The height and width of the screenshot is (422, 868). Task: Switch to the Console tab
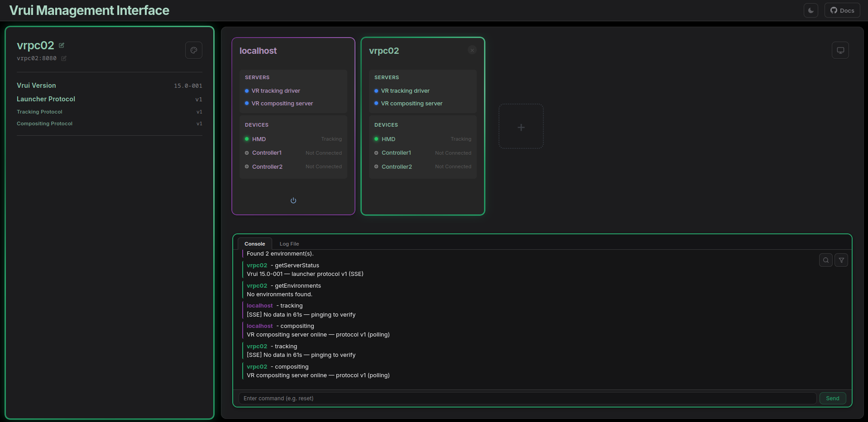255,244
